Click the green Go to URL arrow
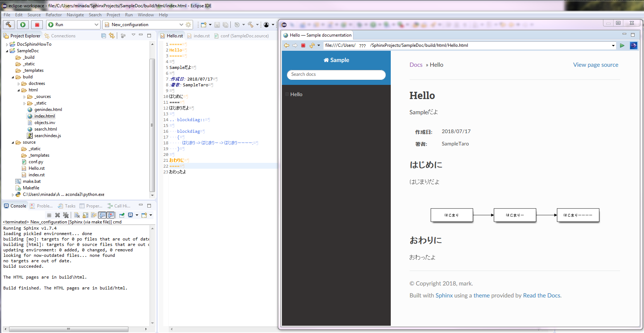The image size is (644, 333). pyautogui.click(x=622, y=45)
